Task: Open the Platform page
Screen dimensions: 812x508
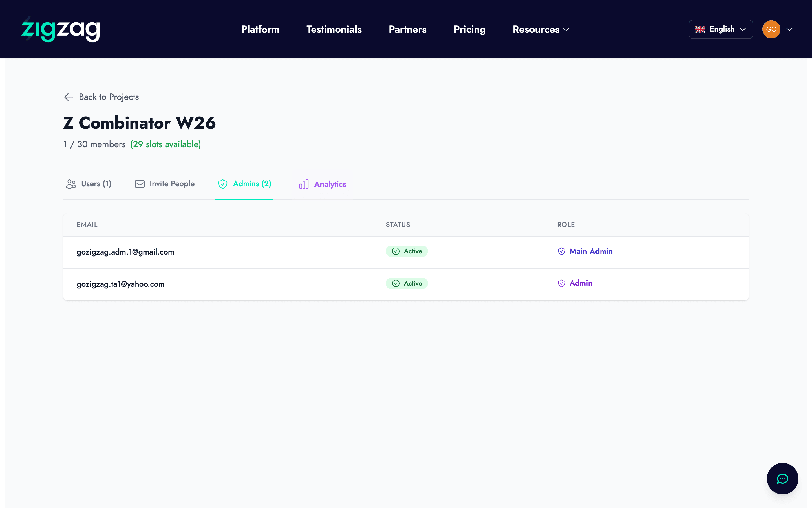Action: click(260, 30)
